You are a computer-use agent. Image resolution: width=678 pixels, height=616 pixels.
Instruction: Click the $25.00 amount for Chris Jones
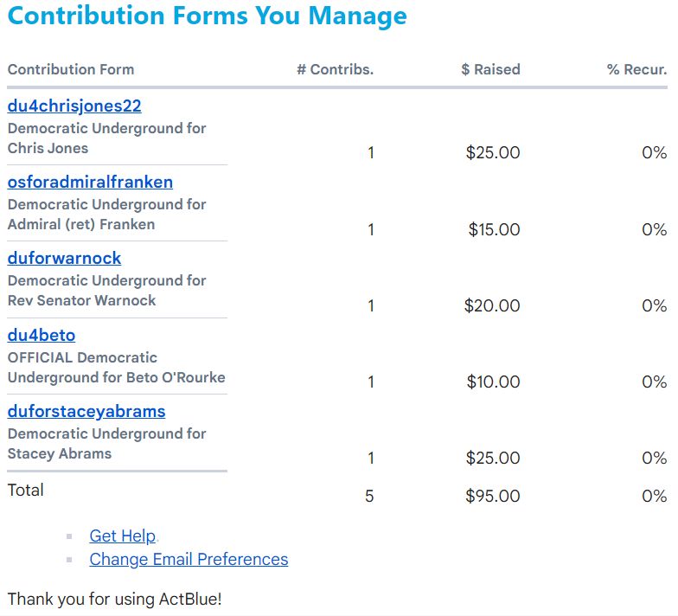pos(493,153)
